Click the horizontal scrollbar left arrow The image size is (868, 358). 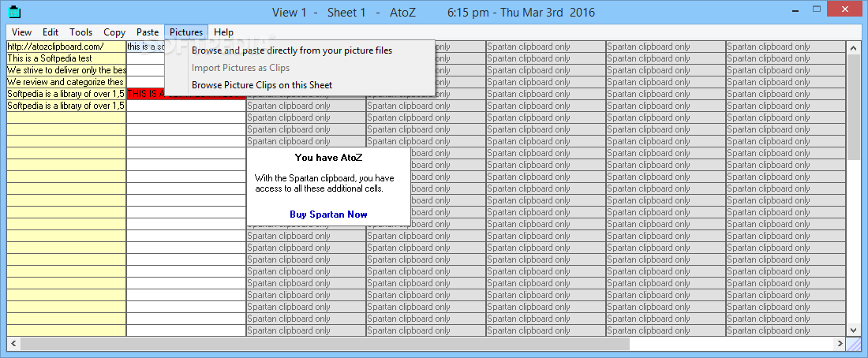point(13,344)
